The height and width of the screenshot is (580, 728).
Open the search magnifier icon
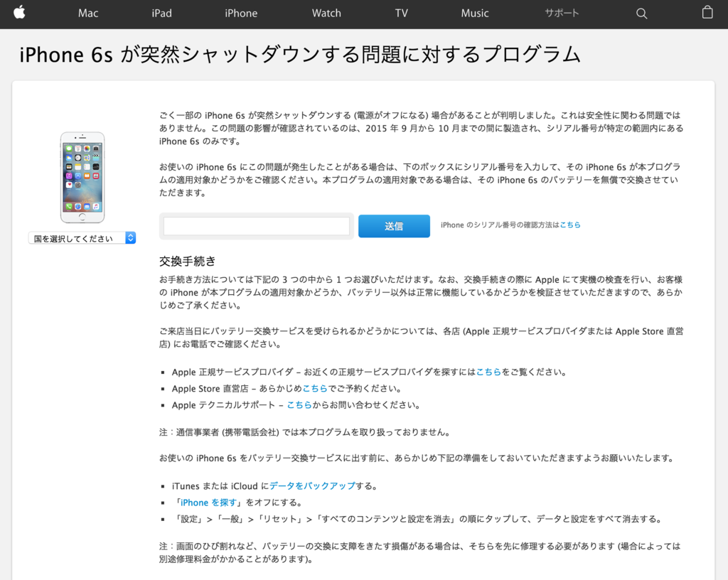tap(641, 14)
